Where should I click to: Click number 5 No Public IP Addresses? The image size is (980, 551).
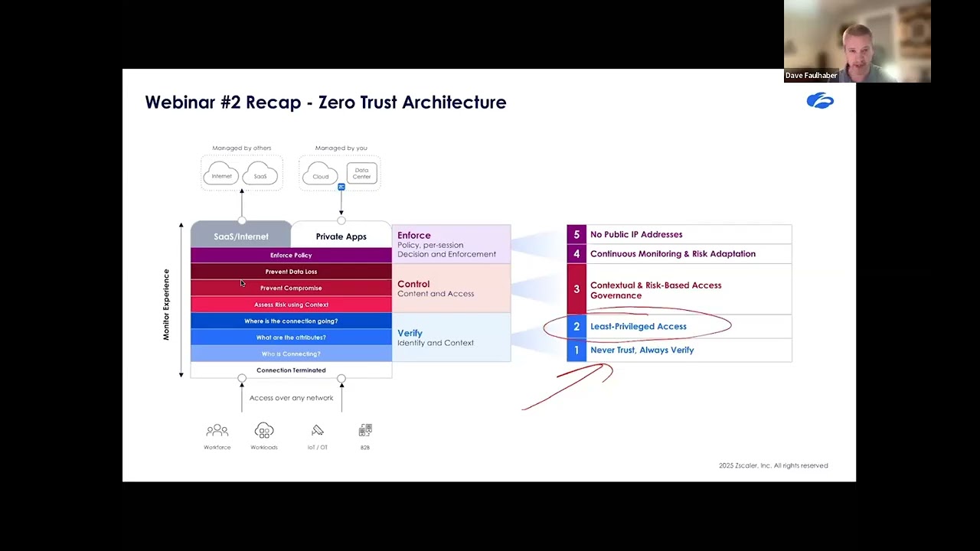pyautogui.click(x=679, y=234)
